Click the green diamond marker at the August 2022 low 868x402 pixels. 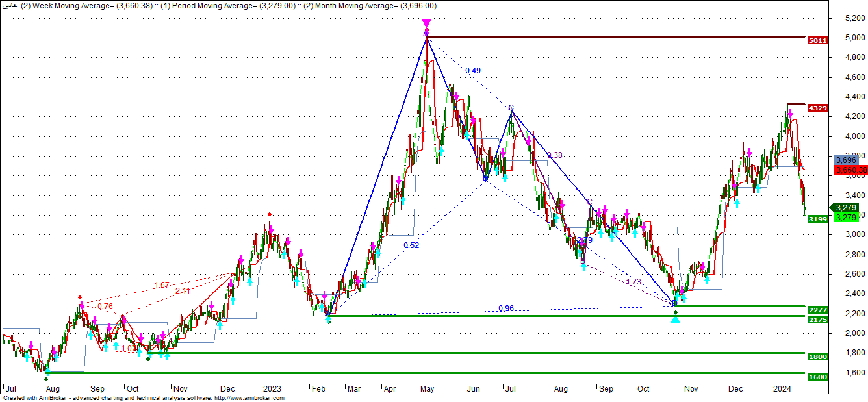45,379
